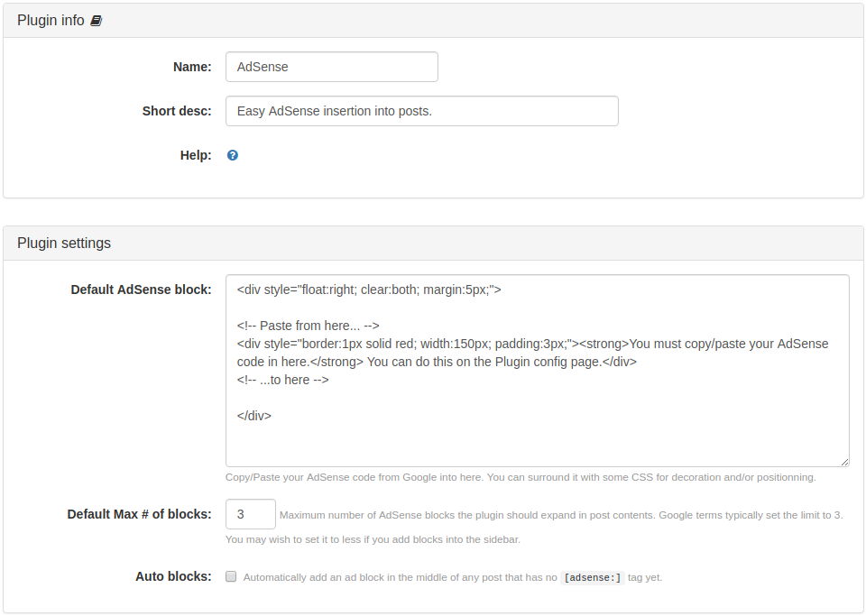Click the 'Help:' label

pyautogui.click(x=196, y=155)
